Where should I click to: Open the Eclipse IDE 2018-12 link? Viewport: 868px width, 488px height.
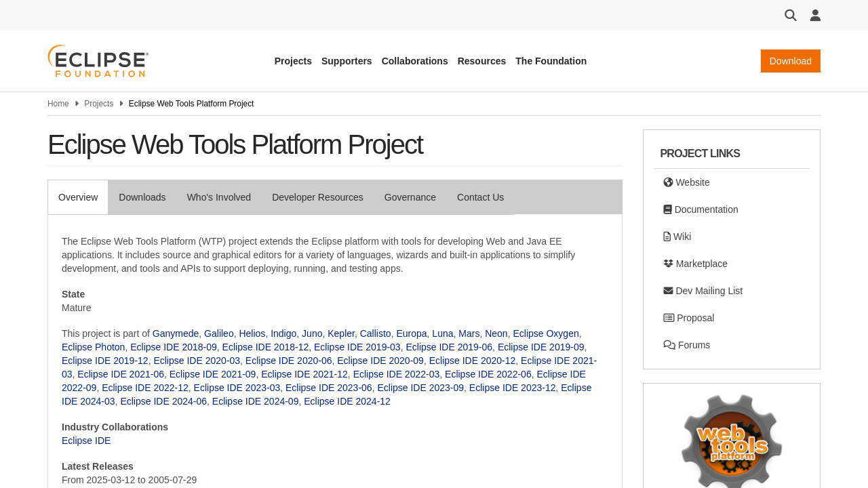265,347
